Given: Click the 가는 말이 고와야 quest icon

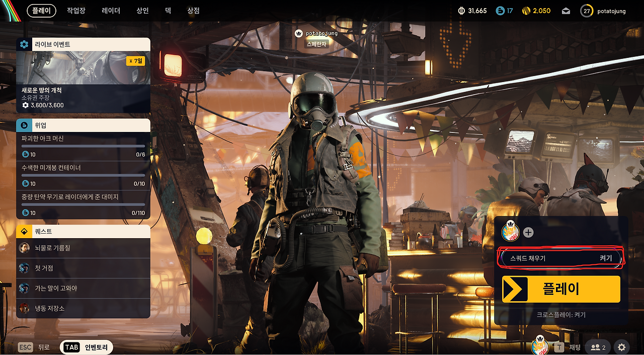Looking at the screenshot, I should (24, 288).
